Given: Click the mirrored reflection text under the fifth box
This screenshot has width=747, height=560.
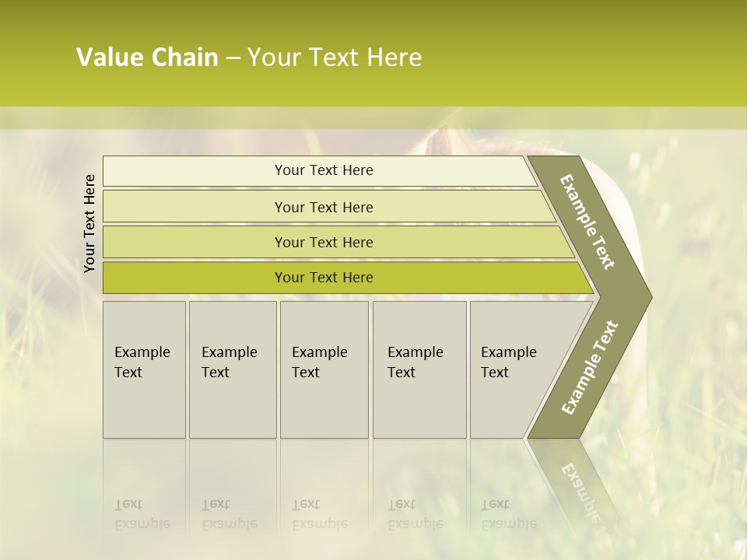Looking at the screenshot, I should pyautogui.click(x=508, y=514).
